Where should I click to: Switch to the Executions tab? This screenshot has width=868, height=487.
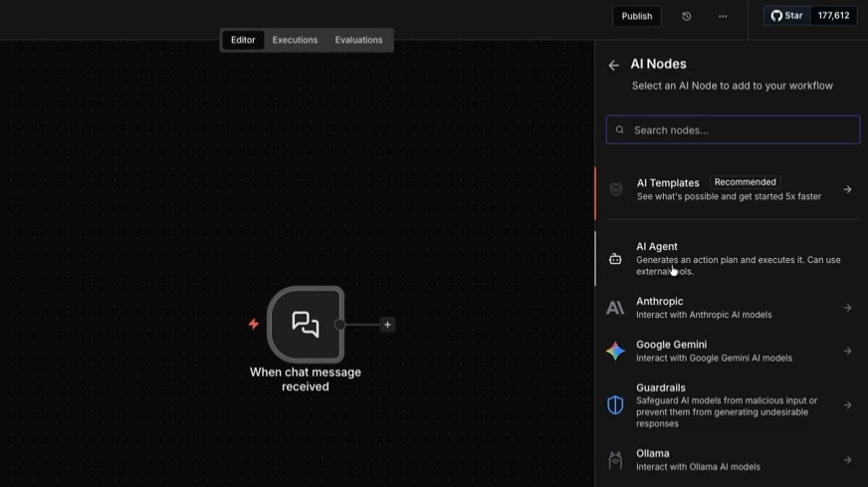pyautogui.click(x=295, y=40)
